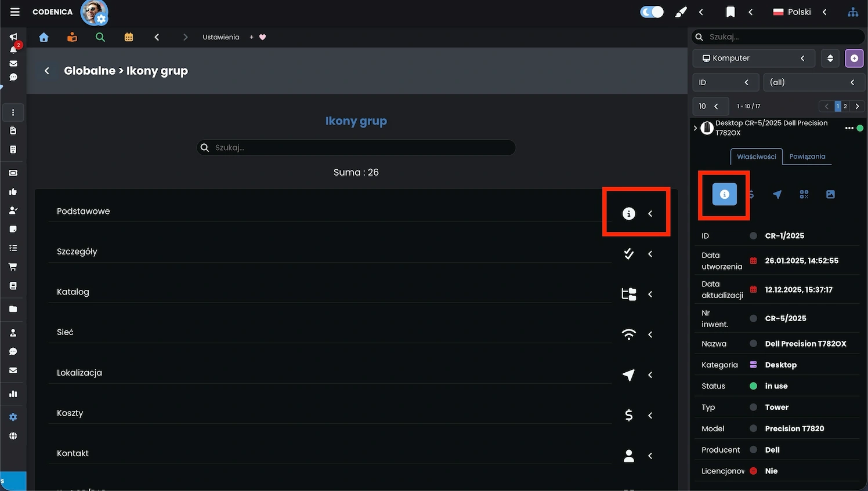Open the Komputer type dropdown
868x491 pixels.
753,58
